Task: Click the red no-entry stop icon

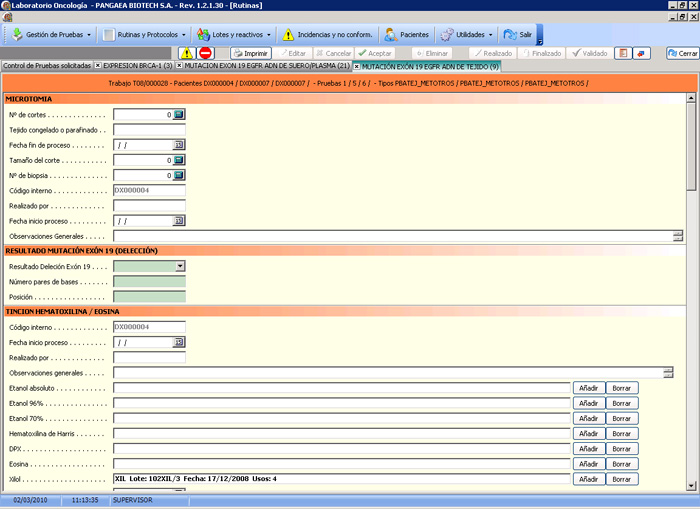Action: tap(205, 53)
